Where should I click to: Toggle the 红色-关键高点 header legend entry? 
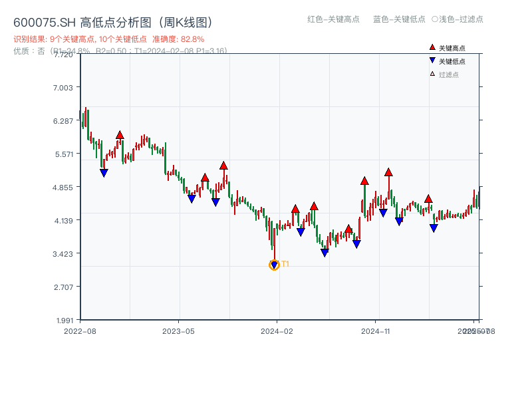click(x=332, y=19)
